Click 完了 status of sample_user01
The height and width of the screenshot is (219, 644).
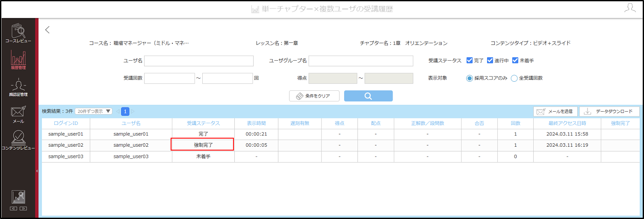point(203,134)
